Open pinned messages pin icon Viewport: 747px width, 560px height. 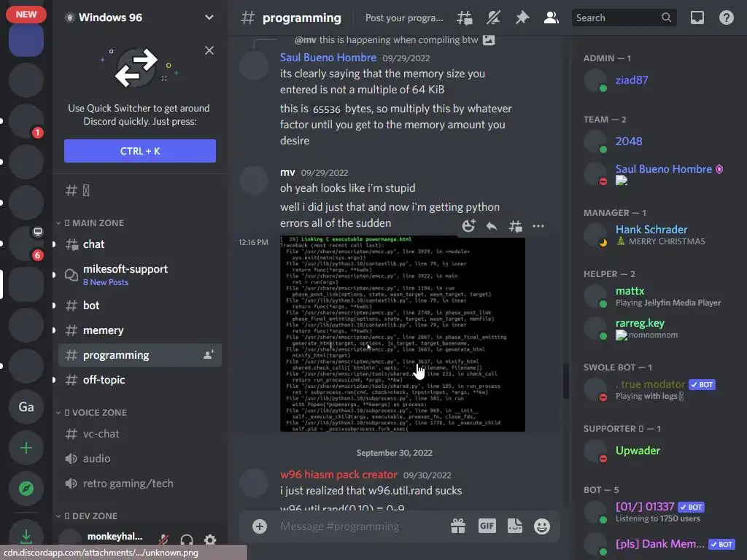click(x=522, y=18)
